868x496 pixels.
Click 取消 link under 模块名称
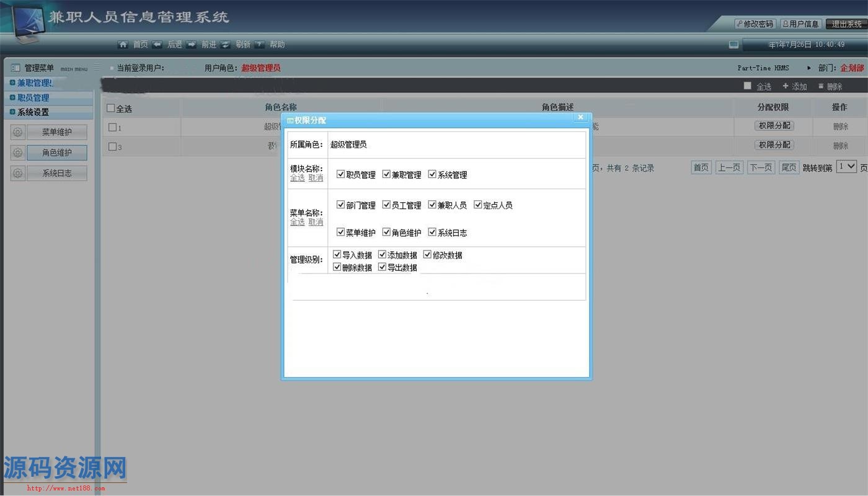click(x=316, y=178)
